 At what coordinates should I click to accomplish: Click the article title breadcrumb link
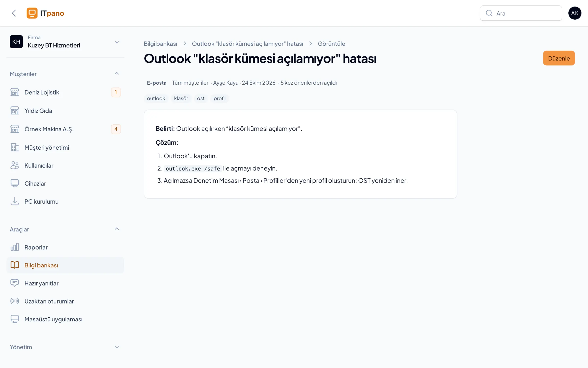[x=247, y=44]
